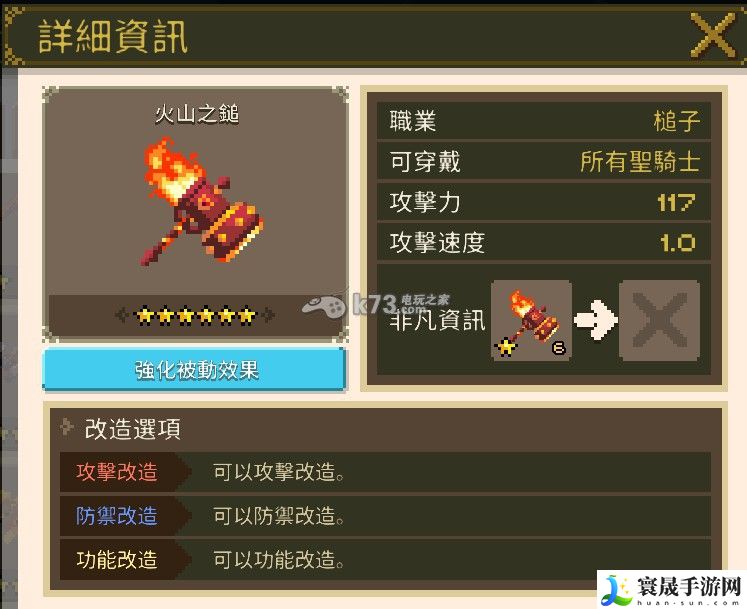This screenshot has height=609, width=747.
Task: Select the 火山之鎚 hammer thumbnail in 非凡資訊
Action: click(531, 320)
